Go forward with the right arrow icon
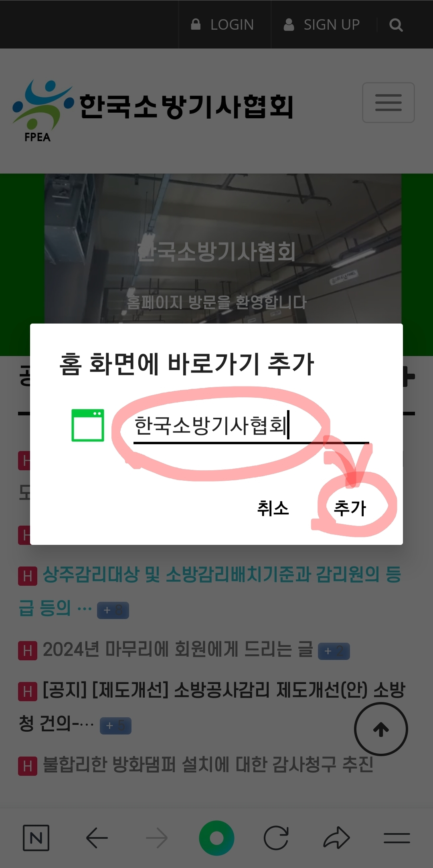Viewport: 433px width, 868px height. [x=157, y=838]
